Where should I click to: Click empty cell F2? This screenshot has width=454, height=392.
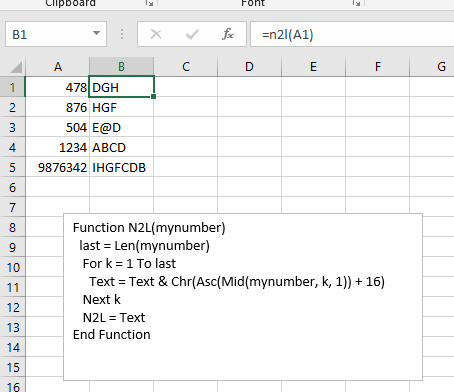click(377, 107)
